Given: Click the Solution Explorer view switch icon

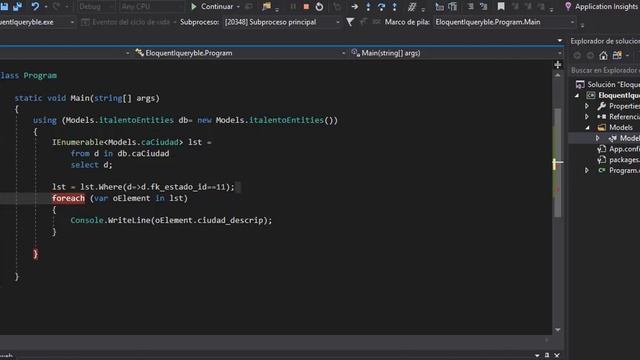Looking at the screenshot, I should 617,55.
